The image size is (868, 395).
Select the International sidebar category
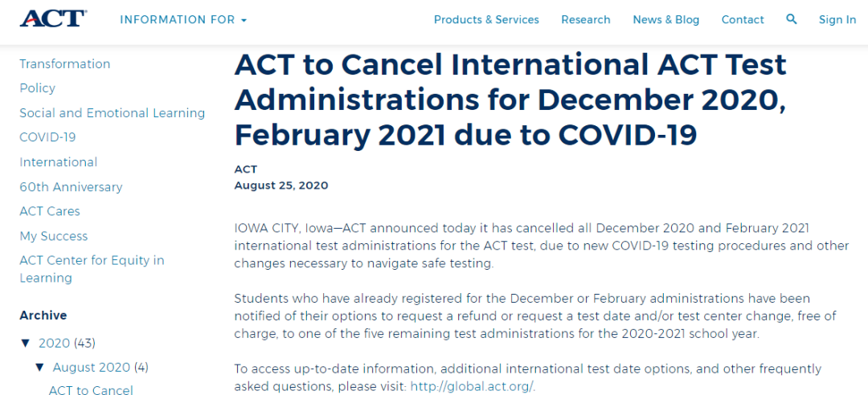coord(58,162)
